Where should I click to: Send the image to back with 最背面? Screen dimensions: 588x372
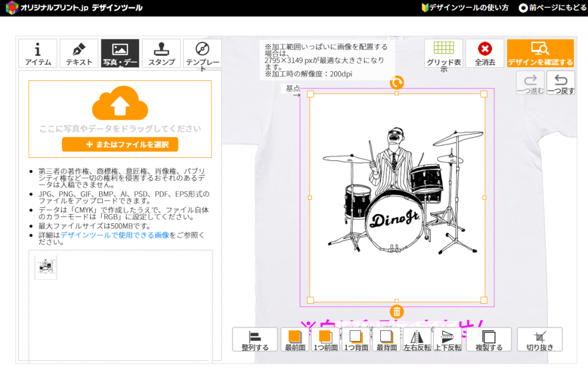point(386,340)
